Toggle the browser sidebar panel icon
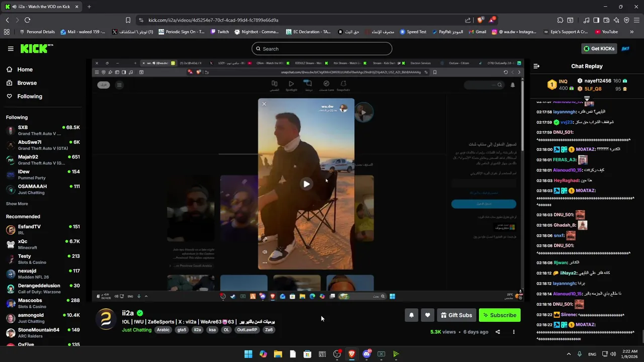This screenshot has height=362, width=644. click(x=596, y=20)
